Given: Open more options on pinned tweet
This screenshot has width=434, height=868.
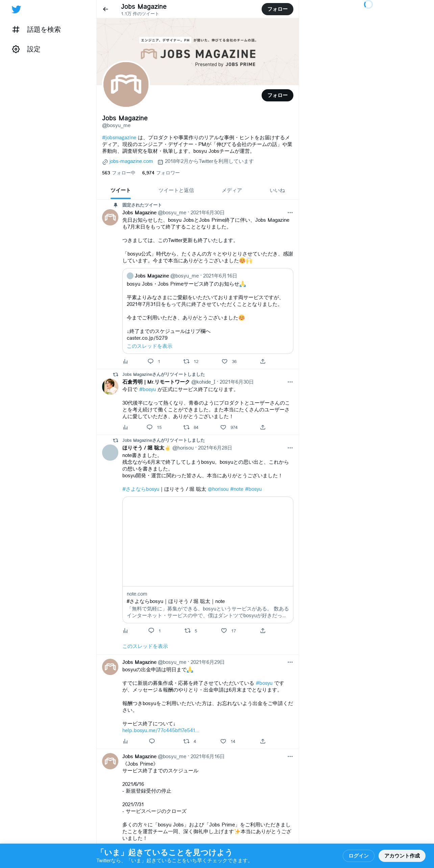Looking at the screenshot, I should tap(290, 213).
